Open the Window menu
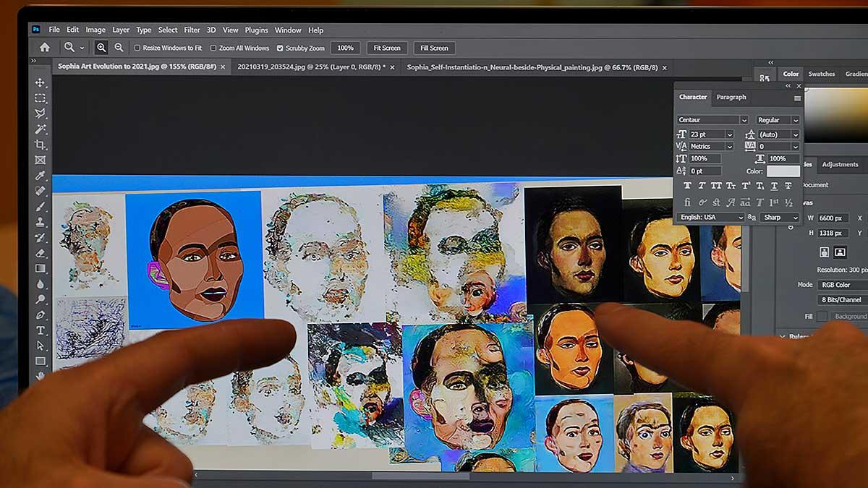 pos(288,30)
